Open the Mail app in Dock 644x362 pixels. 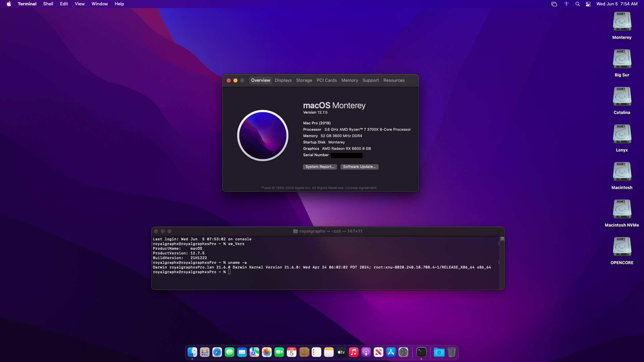tap(242, 352)
